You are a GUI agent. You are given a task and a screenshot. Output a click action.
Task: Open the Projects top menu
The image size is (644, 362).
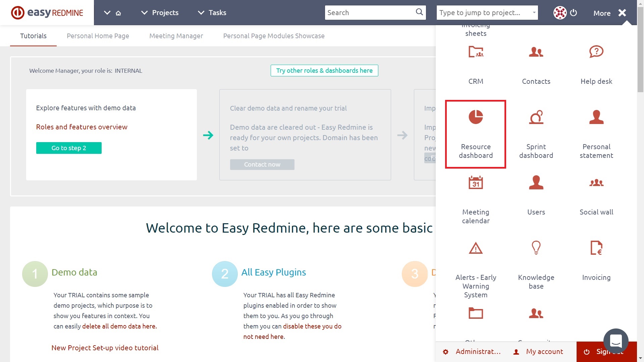click(165, 13)
